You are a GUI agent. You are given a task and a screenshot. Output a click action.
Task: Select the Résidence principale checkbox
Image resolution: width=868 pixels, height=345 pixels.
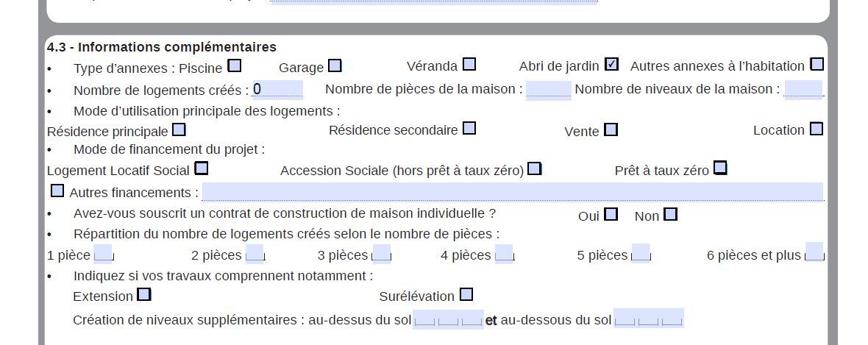tap(179, 130)
